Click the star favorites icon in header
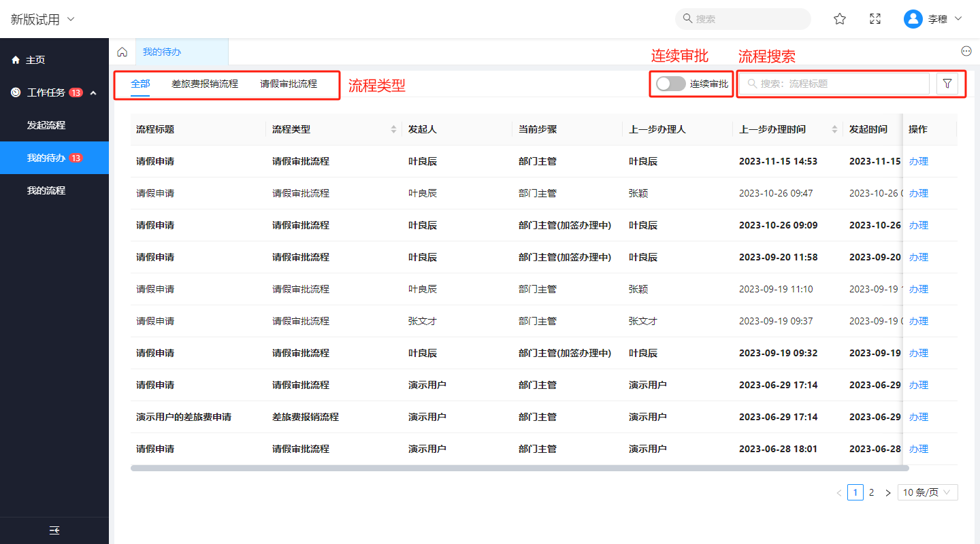Image resolution: width=980 pixels, height=544 pixels. pyautogui.click(x=840, y=19)
